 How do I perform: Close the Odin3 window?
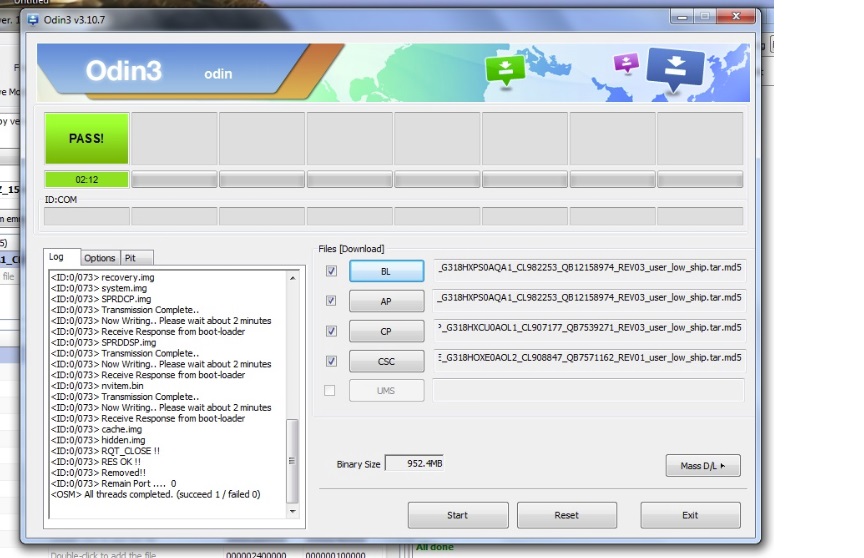pyautogui.click(x=736, y=17)
